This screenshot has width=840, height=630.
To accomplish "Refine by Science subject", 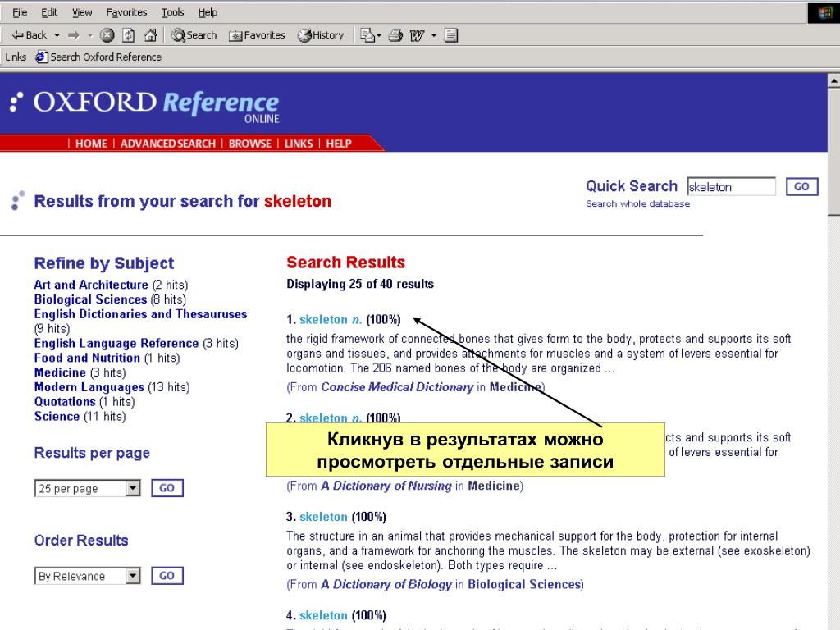I will pos(57,416).
